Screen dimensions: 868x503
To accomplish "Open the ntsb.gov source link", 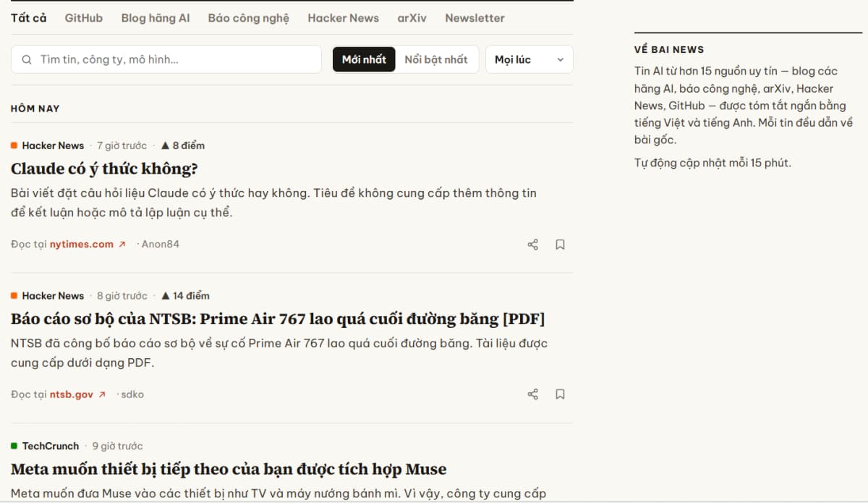I will coord(72,394).
